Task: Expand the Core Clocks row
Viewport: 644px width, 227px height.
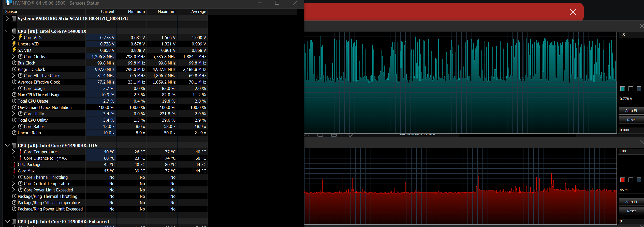Action: click(x=14, y=56)
